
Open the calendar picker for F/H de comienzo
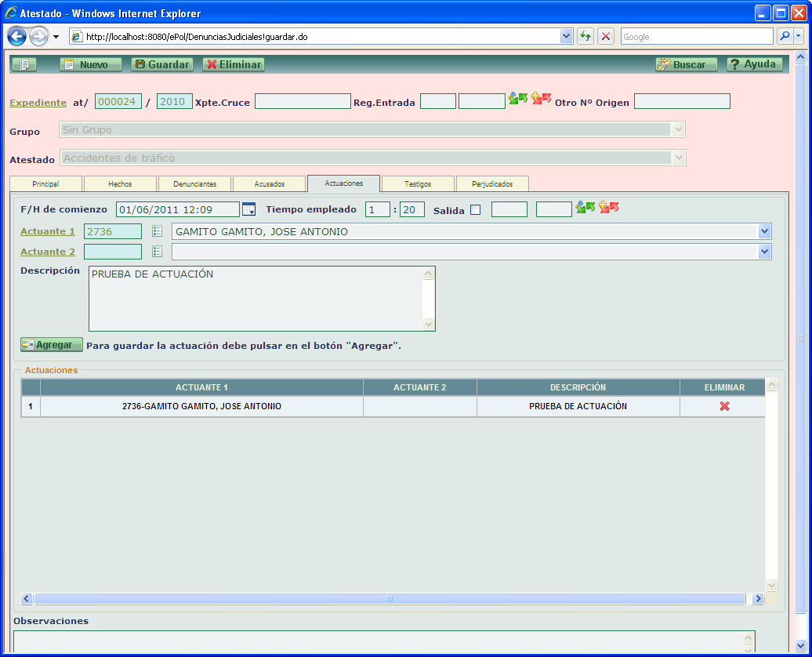point(248,209)
